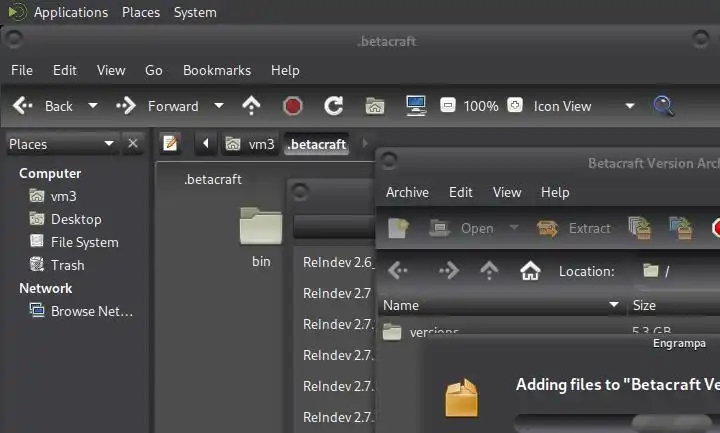720x433 pixels.
Task: Click the Add folder icon in Engrampa
Action: coord(681,228)
